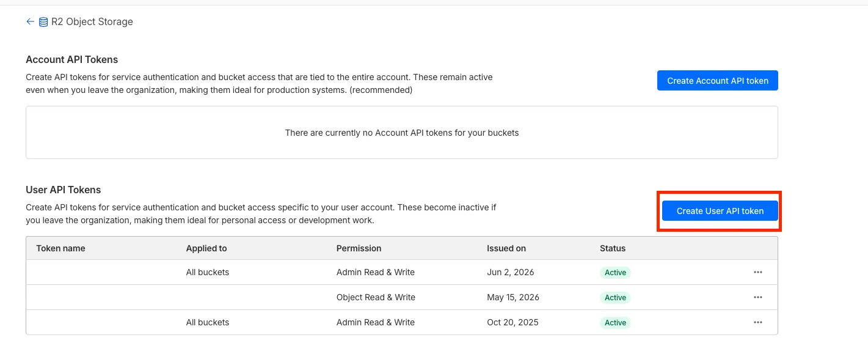Click the Issued on column header
Image resolution: width=868 pixels, height=362 pixels.
click(x=506, y=248)
